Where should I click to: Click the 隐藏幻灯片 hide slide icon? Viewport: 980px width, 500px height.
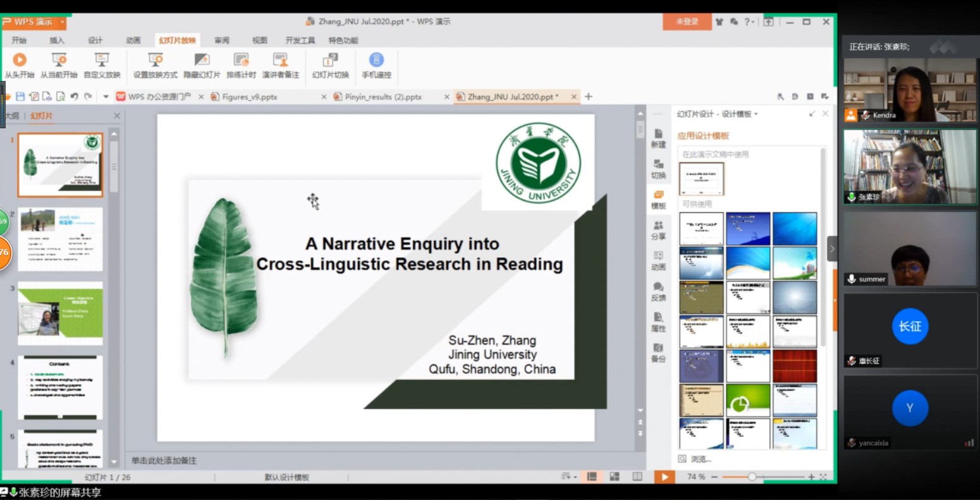202,60
